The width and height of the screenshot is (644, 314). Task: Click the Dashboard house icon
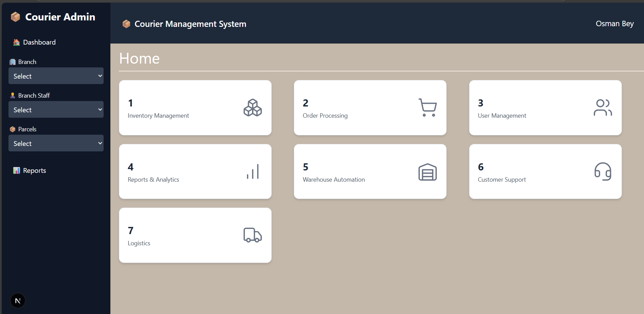[x=16, y=42]
